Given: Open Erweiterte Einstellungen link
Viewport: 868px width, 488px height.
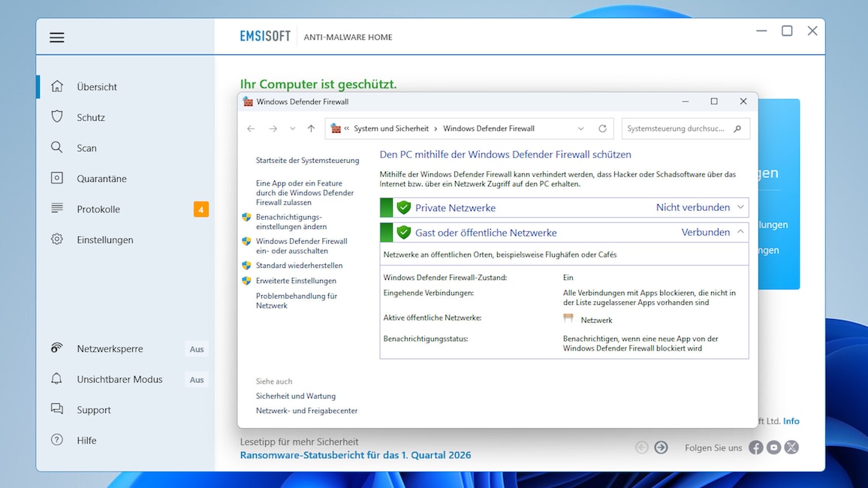Looking at the screenshot, I should click(x=296, y=281).
